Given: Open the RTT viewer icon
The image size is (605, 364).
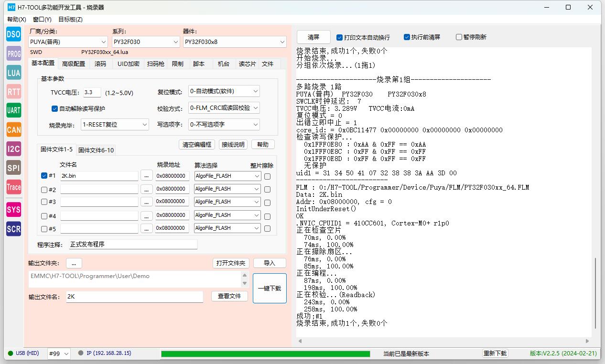Looking at the screenshot, I should click(13, 91).
